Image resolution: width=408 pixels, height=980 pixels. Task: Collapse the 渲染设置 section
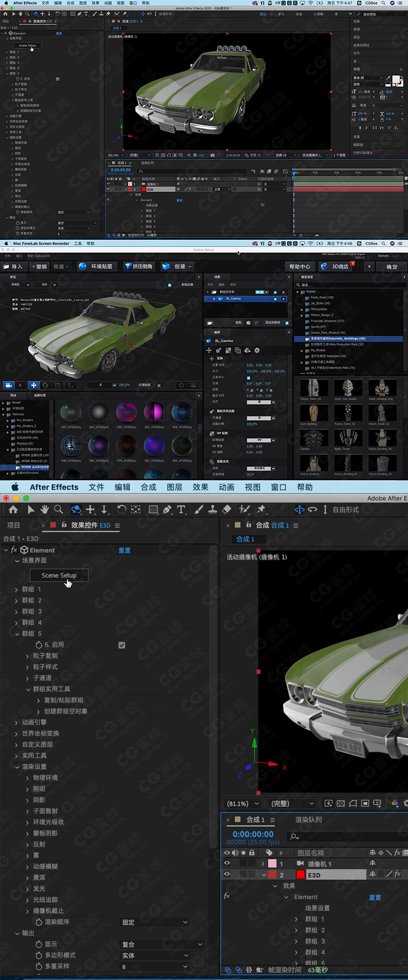click(17, 767)
